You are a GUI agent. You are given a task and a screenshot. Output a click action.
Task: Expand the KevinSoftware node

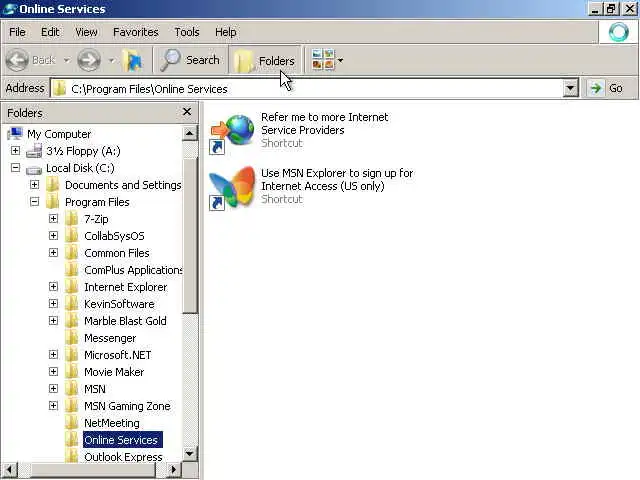pyautogui.click(x=53, y=304)
